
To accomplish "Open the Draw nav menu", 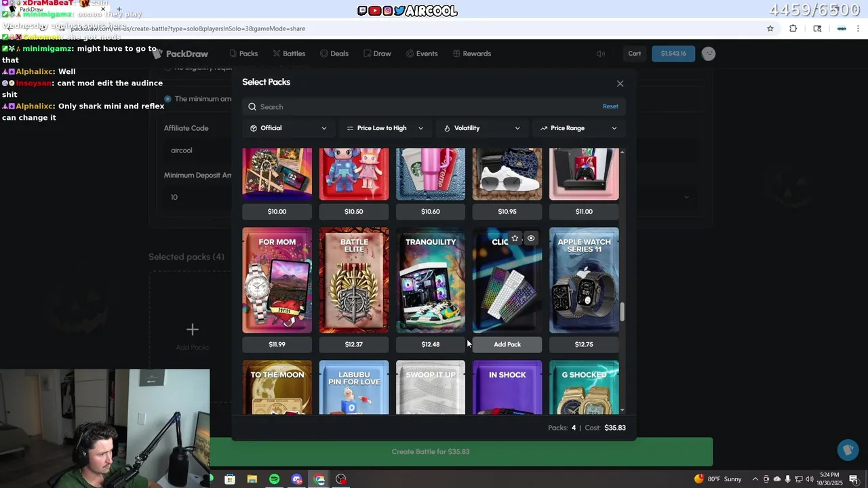I will (377, 54).
